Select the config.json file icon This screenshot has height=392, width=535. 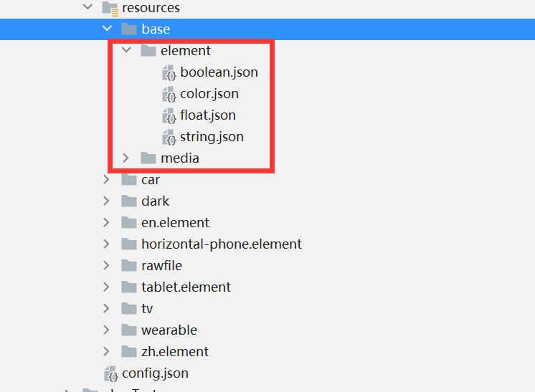[x=111, y=373]
